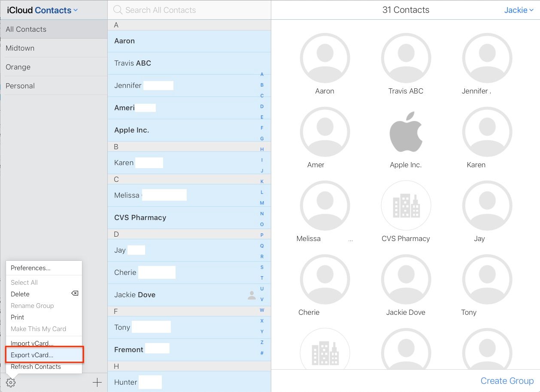The width and height of the screenshot is (540, 392).
Task: Click the magnifier search icon
Action: pyautogui.click(x=118, y=10)
